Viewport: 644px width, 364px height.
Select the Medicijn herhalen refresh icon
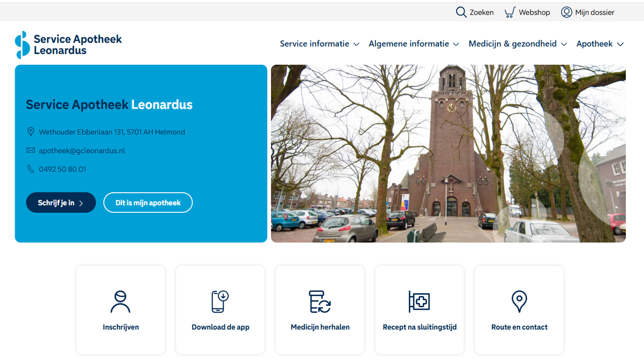[320, 302]
